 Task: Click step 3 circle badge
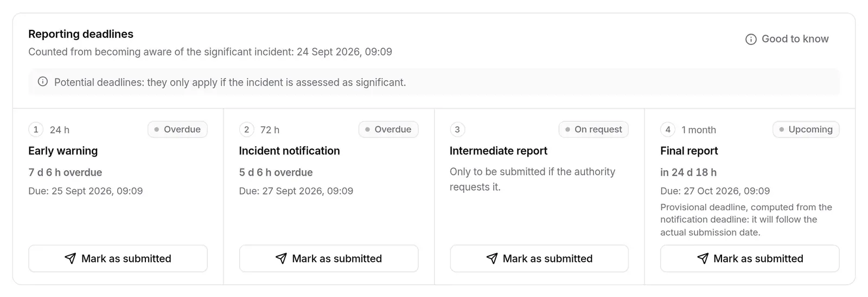(457, 130)
